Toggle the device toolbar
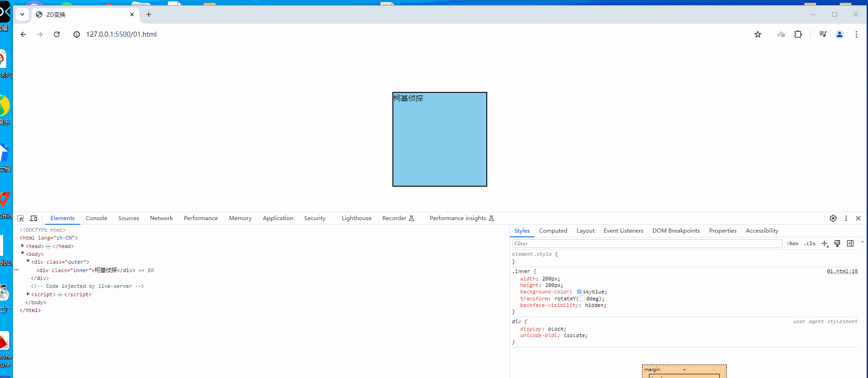Image resolution: width=868 pixels, height=378 pixels. coord(33,218)
